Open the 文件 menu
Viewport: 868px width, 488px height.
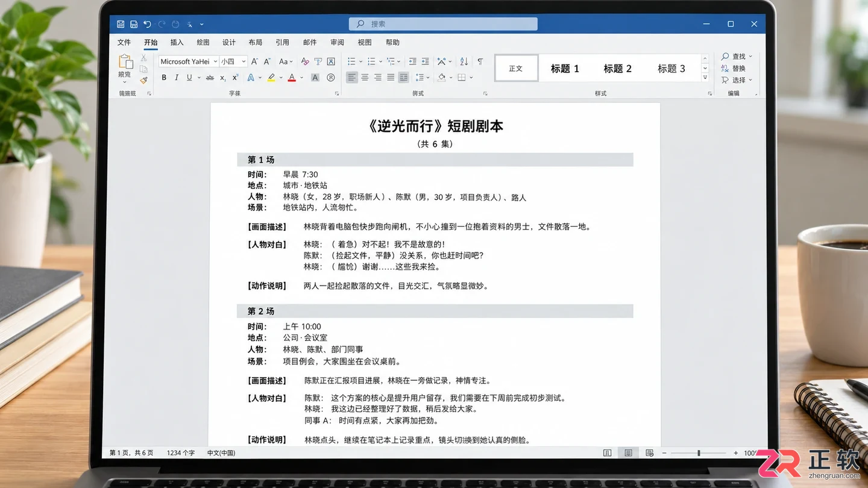pos(124,42)
